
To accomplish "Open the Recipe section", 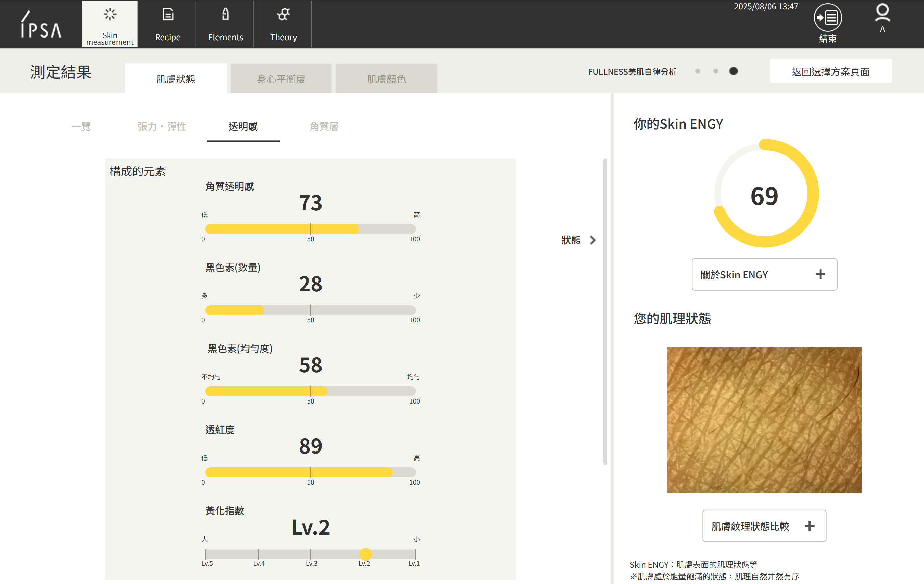I will (x=168, y=24).
